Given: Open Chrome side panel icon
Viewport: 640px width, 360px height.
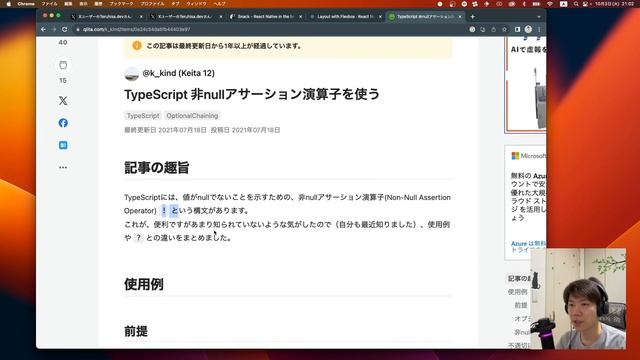Looking at the screenshot, I should (517, 29).
